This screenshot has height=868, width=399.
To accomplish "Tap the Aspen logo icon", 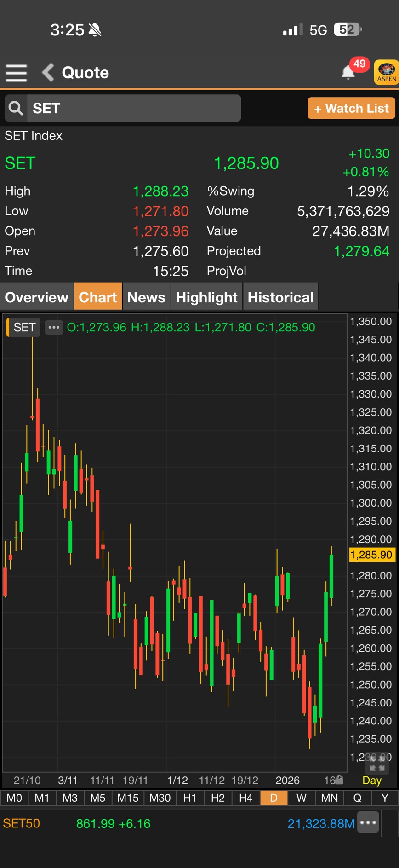I will point(386,72).
